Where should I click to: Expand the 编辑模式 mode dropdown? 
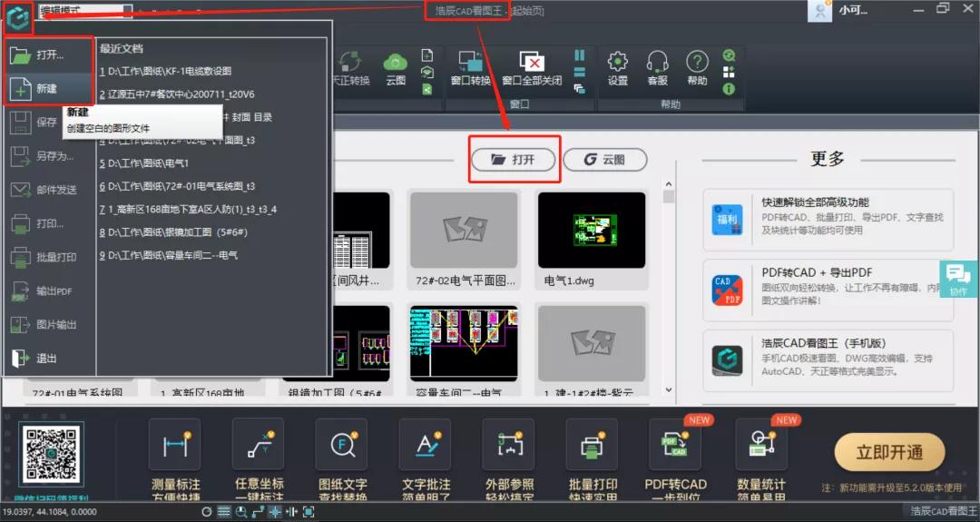click(127, 11)
